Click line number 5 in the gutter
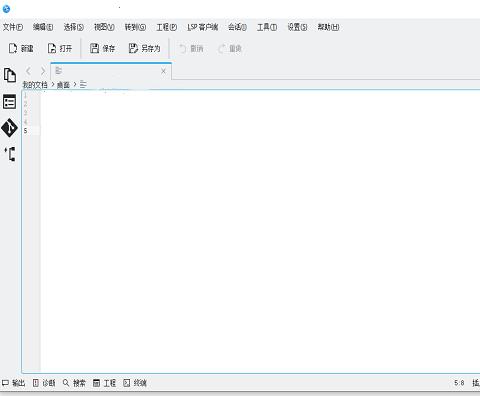480x396 pixels. click(26, 131)
